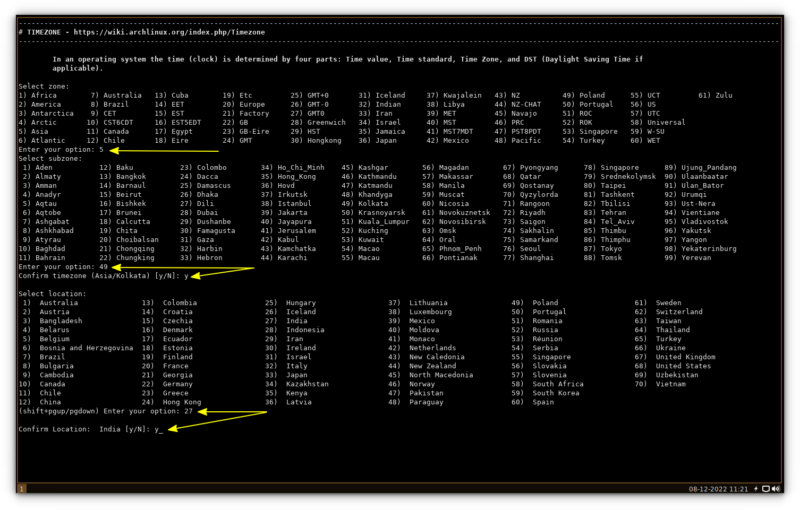Place cursor at Confirm Location India prompt
The height and width of the screenshot is (510, 800).
coord(159,429)
